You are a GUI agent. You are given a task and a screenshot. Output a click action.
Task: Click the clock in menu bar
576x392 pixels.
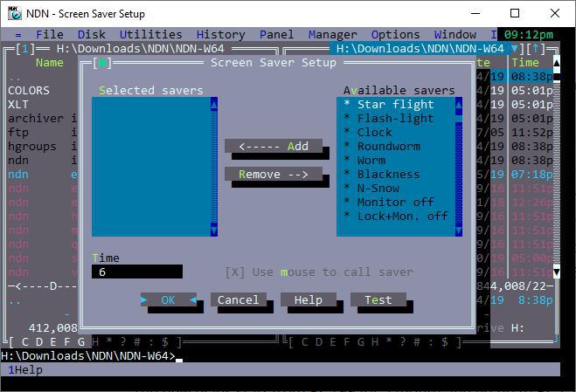pos(529,35)
